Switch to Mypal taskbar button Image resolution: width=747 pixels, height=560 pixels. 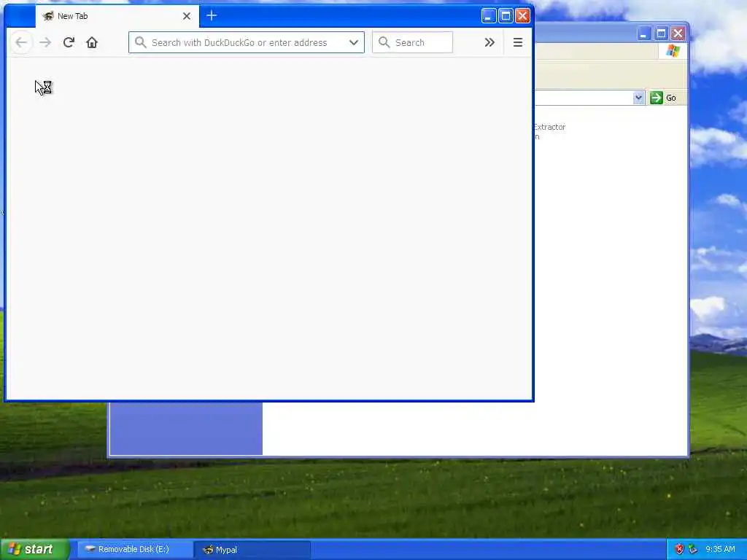[x=252, y=550]
